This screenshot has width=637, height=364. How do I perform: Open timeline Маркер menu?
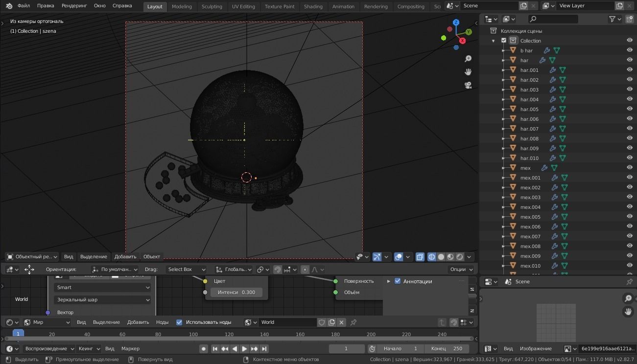pyautogui.click(x=130, y=349)
